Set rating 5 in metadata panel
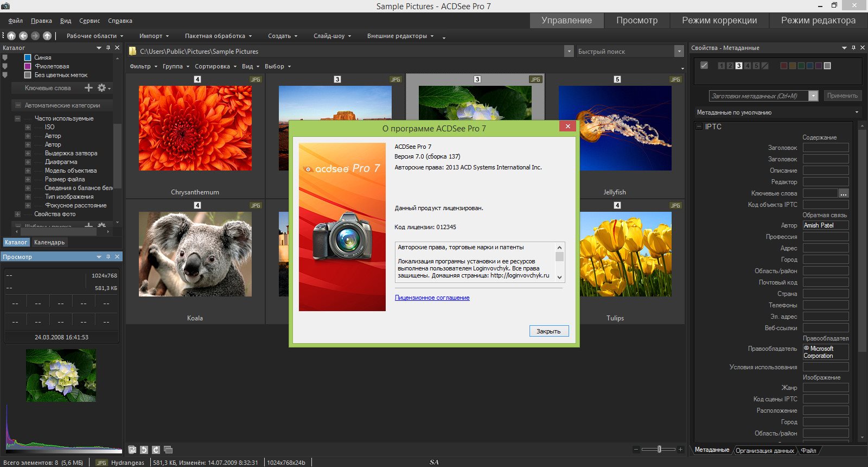Screen dimensions: 868x467 pos(756,66)
